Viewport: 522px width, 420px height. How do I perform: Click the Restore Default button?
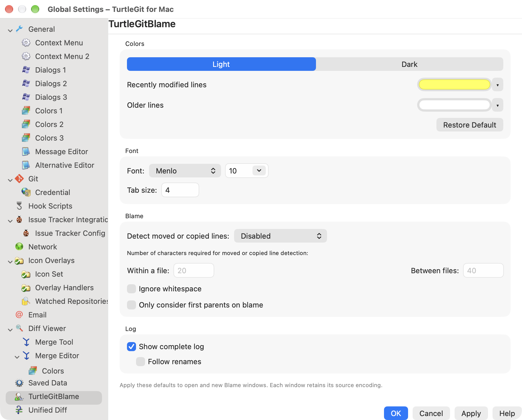[470, 125]
